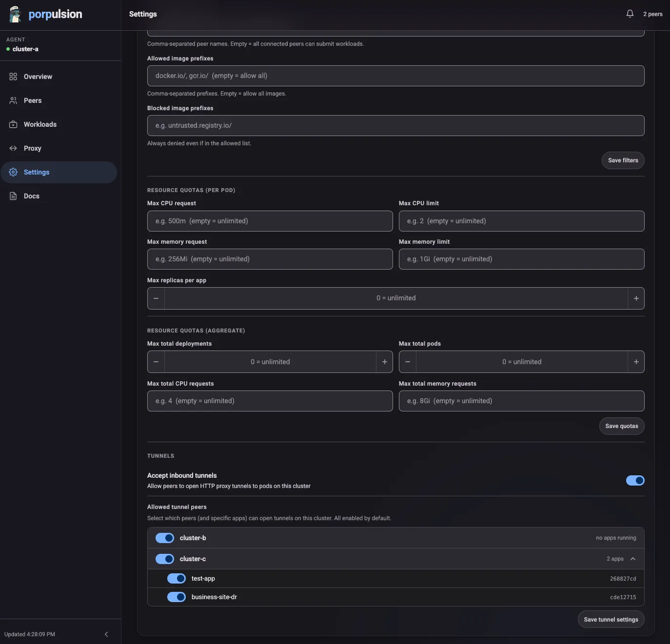Screen dimensions: 670x644
Task: Click the green cluster-a status dot
Action: click(x=7, y=49)
